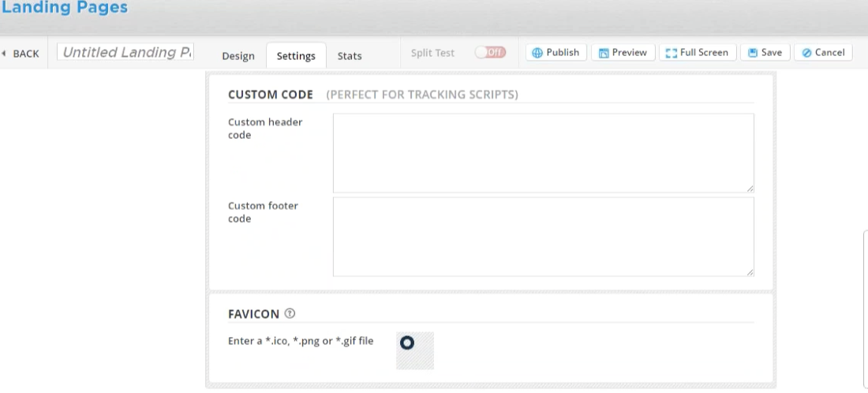The height and width of the screenshot is (393, 868).
Task: Click the Favicon help question mark
Action: [290, 313]
